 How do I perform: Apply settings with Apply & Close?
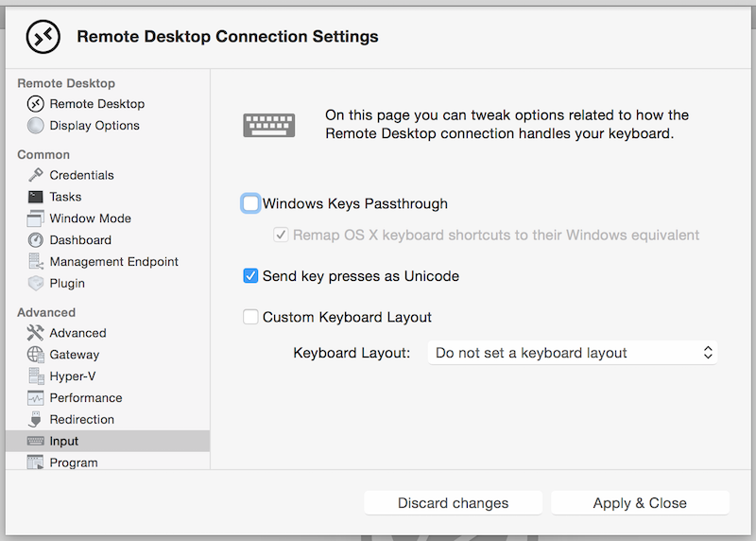[640, 503]
